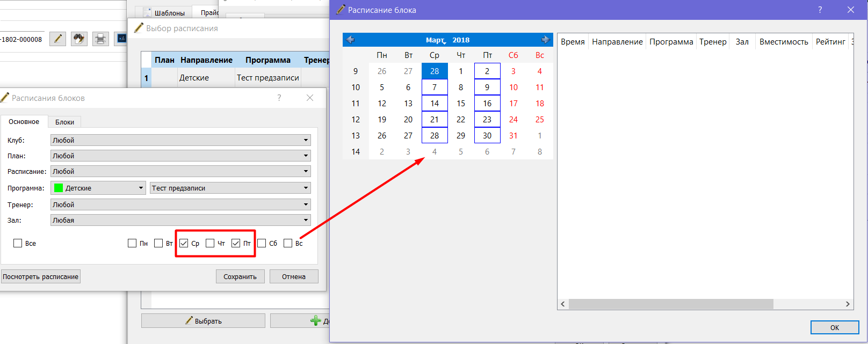Select calendar date 31 Saturday
Image resolution: width=868 pixels, height=344 pixels.
tap(513, 135)
